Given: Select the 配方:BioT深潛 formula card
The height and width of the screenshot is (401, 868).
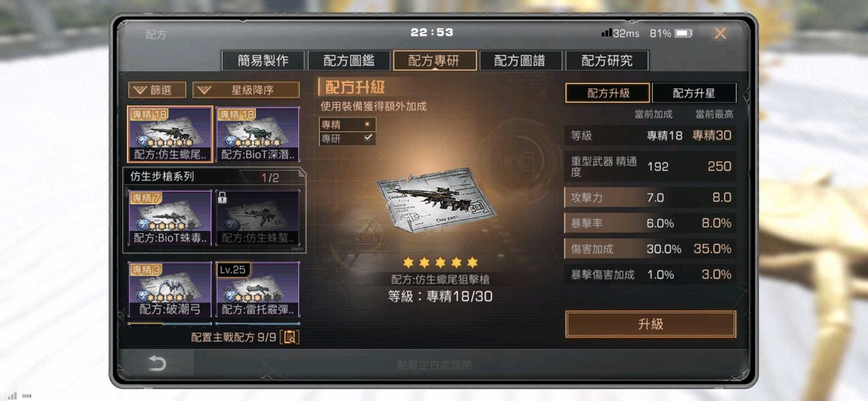Looking at the screenshot, I should [x=257, y=134].
